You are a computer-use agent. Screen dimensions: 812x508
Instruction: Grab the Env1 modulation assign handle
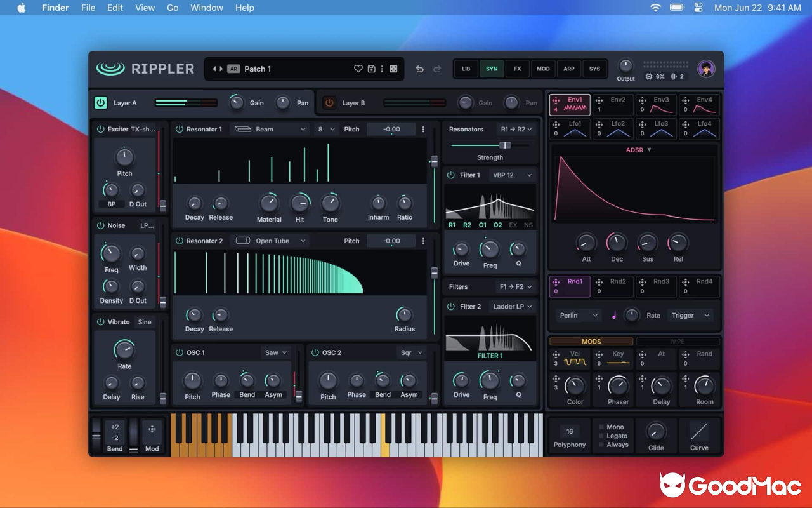pyautogui.click(x=556, y=100)
